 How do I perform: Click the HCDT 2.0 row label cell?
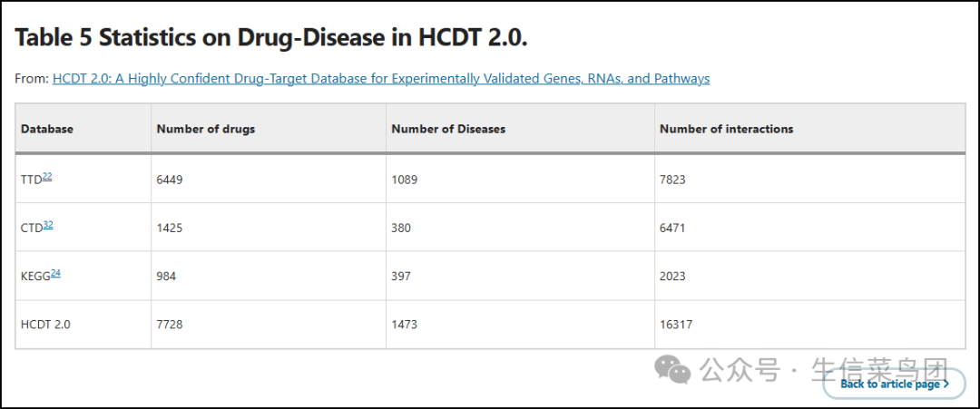45,324
